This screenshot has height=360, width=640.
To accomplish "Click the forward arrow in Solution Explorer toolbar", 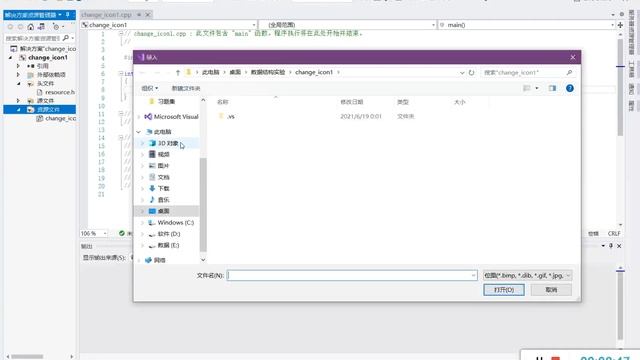I will pyautogui.click(x=20, y=27).
